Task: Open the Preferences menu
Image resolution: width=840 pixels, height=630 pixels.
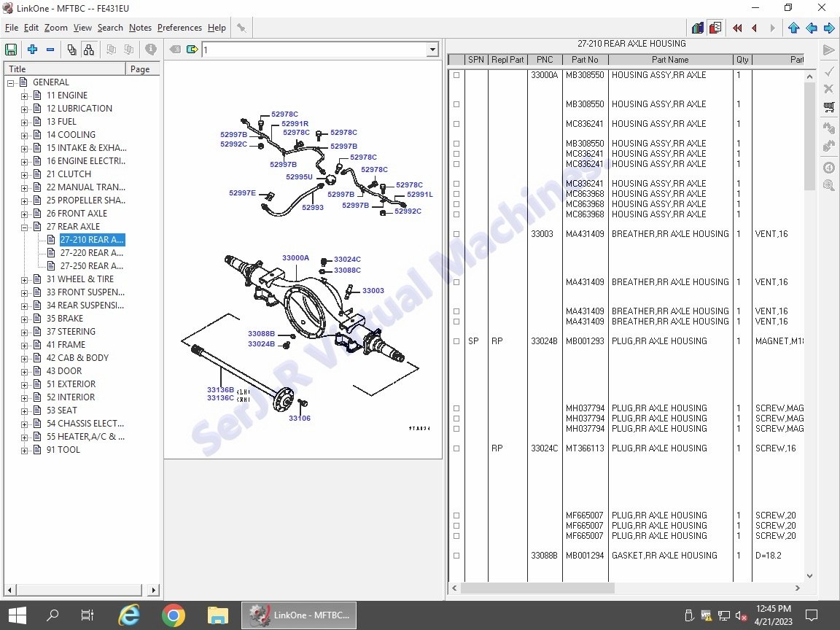Action: 179,28
